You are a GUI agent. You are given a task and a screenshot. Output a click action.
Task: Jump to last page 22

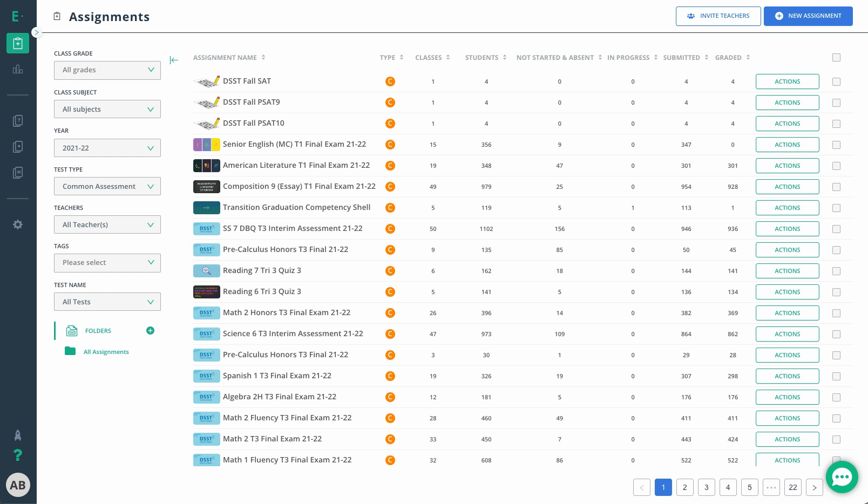pos(793,487)
